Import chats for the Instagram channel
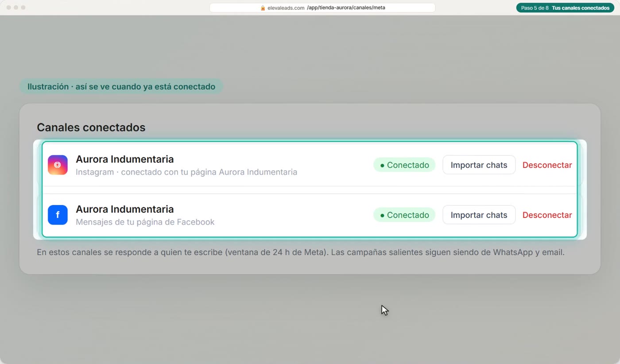The width and height of the screenshot is (620, 364). pyautogui.click(x=479, y=165)
